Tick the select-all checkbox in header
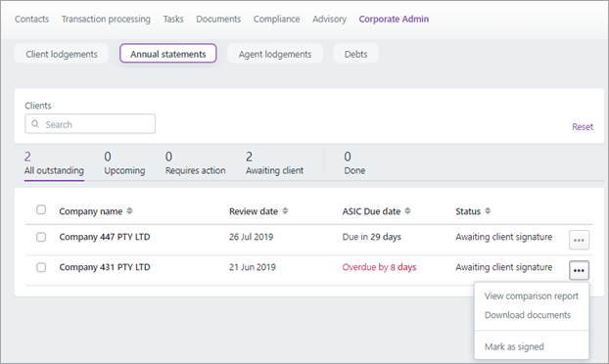Image resolution: width=609 pixels, height=364 pixels. [x=41, y=209]
